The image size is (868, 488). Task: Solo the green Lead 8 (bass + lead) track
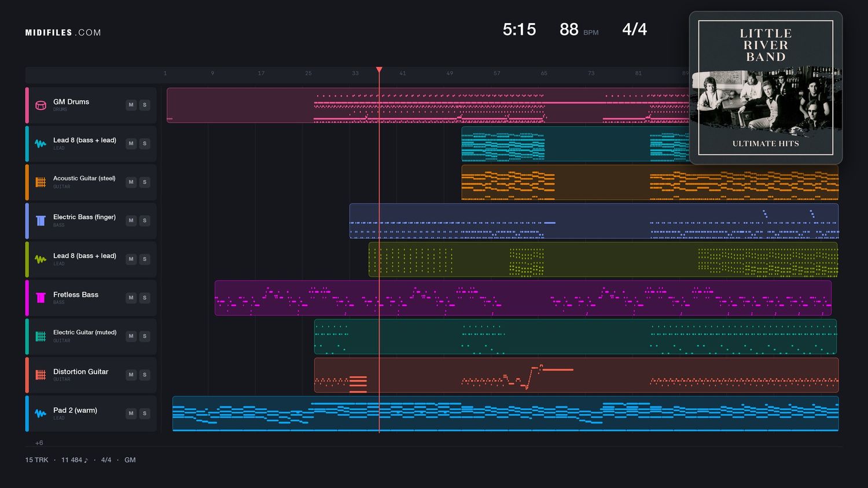click(x=145, y=259)
